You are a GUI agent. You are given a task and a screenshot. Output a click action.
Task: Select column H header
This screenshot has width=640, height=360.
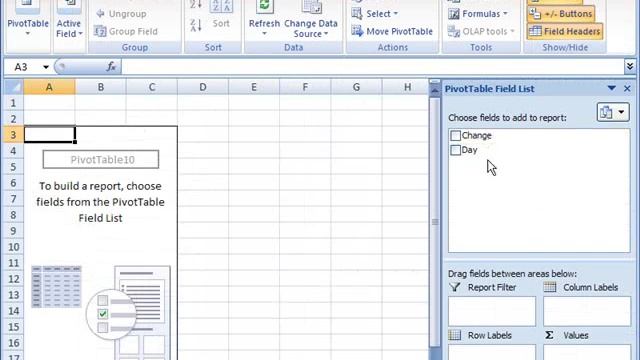point(406,87)
